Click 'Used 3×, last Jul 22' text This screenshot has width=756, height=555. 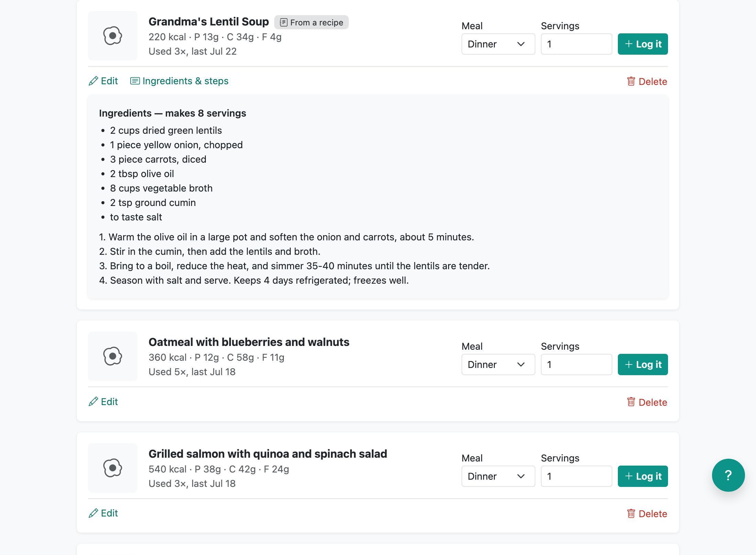pyautogui.click(x=192, y=51)
